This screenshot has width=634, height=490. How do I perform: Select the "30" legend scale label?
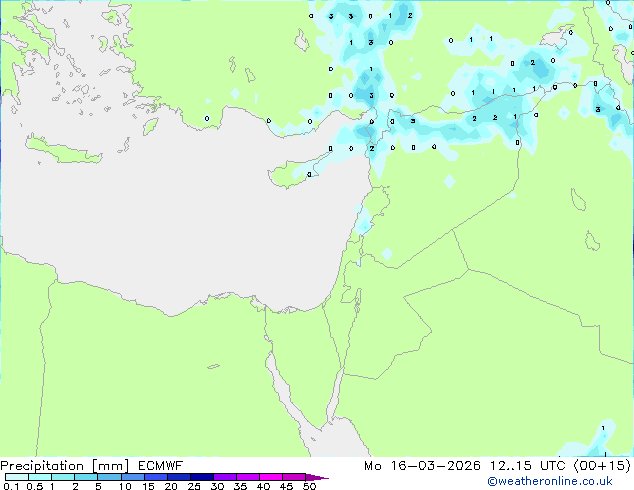tap(217, 486)
